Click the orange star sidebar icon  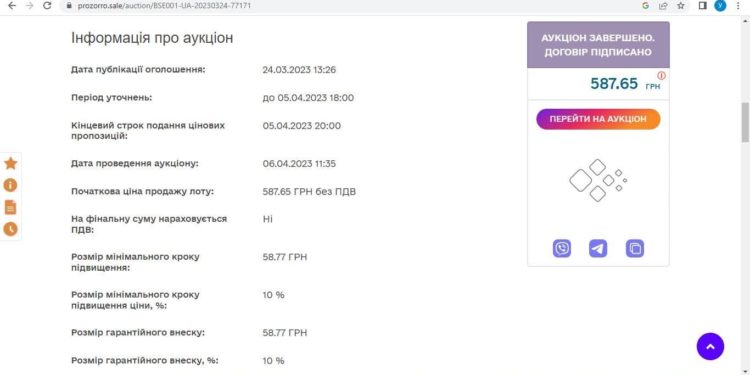(11, 164)
